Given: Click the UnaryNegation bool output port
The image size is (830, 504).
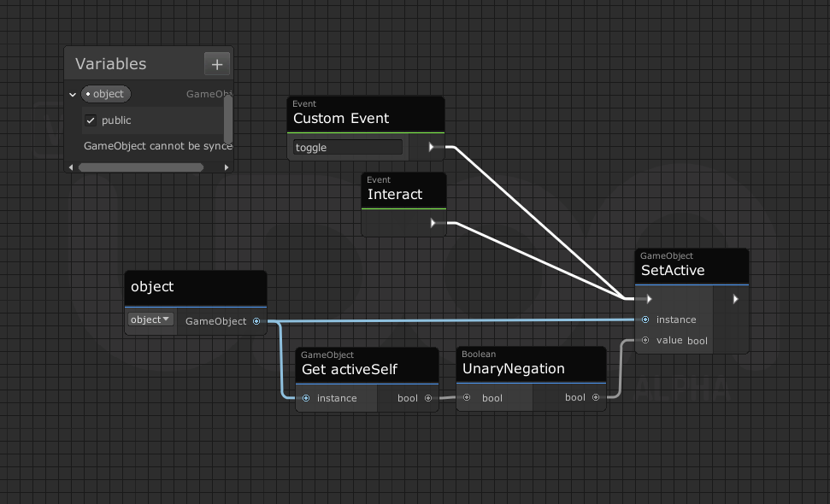Looking at the screenshot, I should (596, 397).
